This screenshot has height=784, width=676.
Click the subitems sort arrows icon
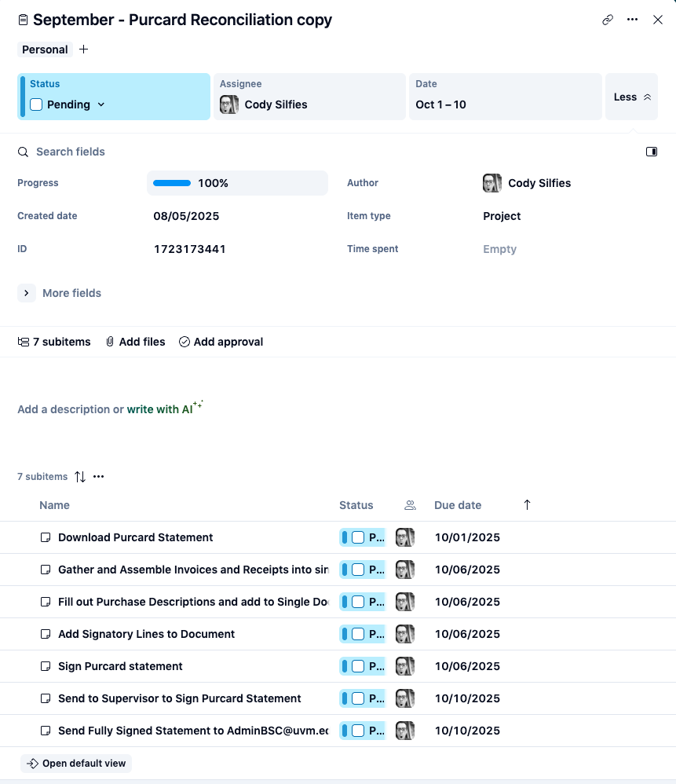80,477
